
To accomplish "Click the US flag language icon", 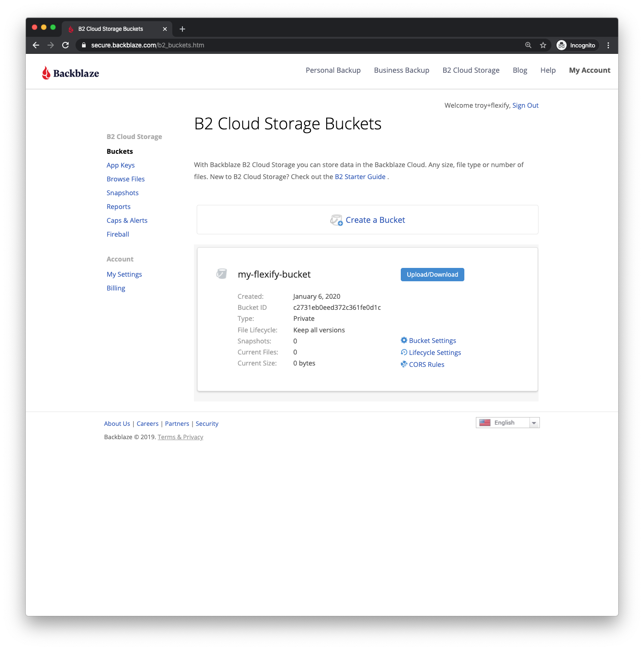I will [485, 423].
